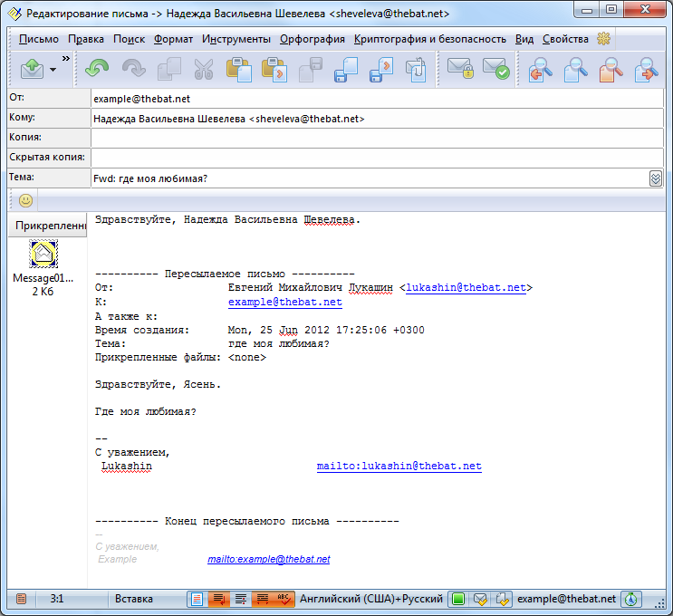Open the Поиск menu
This screenshot has width=673, height=616.
[x=129, y=39]
